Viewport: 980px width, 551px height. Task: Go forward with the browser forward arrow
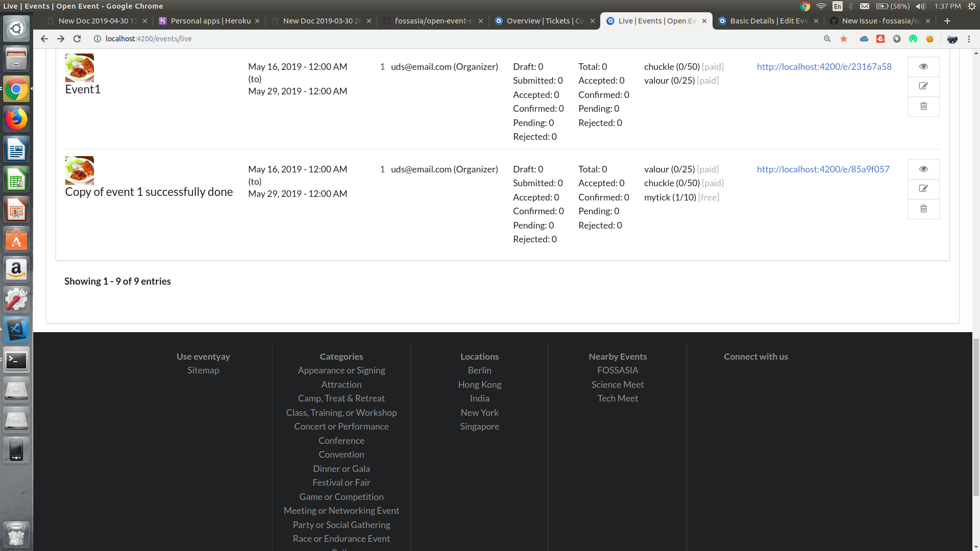point(61,39)
